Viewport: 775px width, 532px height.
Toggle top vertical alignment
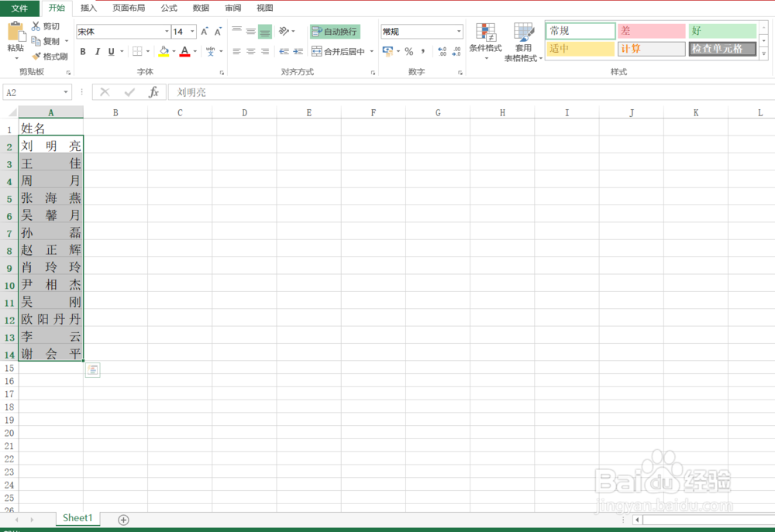(236, 32)
